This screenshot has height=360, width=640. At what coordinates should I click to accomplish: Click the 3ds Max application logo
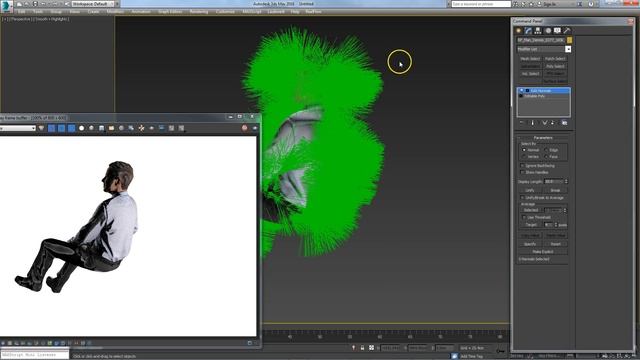7,6
